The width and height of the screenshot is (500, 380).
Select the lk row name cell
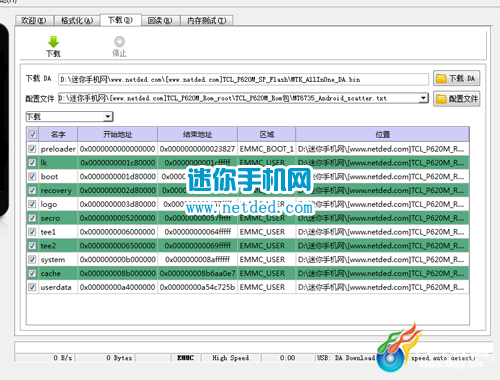tap(58, 163)
